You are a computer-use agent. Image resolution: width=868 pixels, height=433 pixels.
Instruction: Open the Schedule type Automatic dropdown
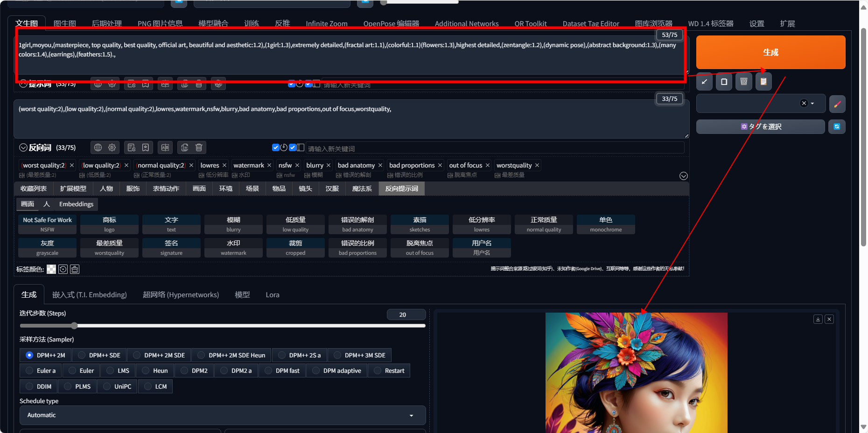click(223, 415)
